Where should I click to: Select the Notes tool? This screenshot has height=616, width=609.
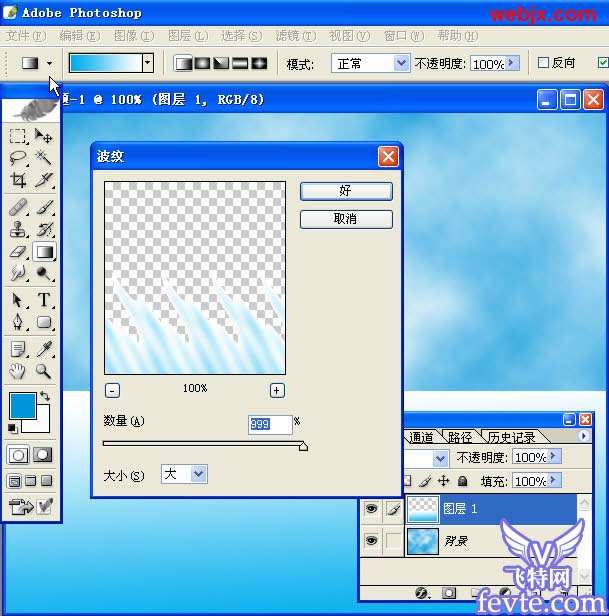point(17,349)
